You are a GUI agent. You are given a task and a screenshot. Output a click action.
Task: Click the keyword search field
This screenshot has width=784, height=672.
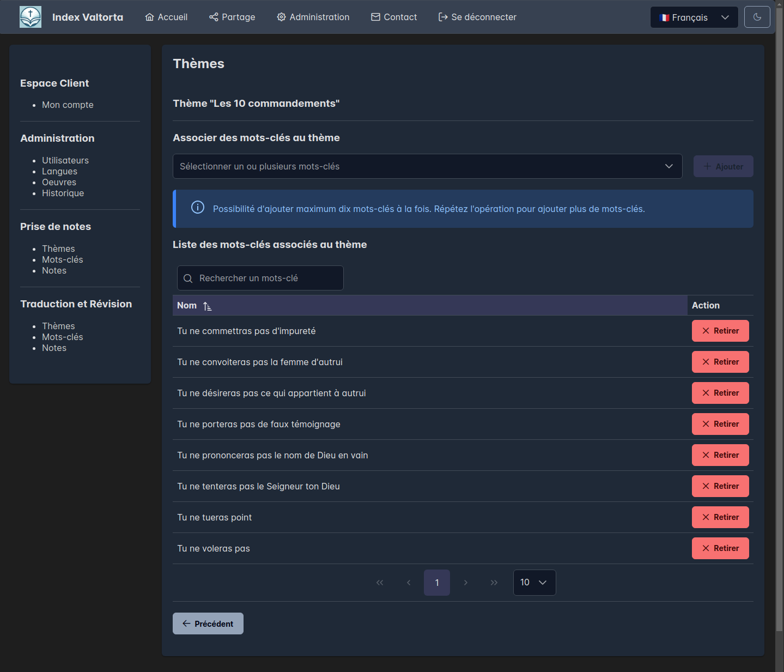pyautogui.click(x=260, y=278)
